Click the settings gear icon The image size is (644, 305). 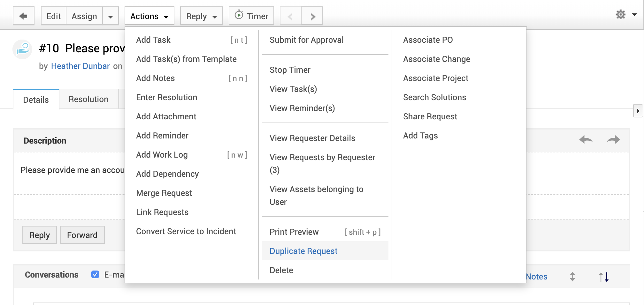(x=620, y=14)
